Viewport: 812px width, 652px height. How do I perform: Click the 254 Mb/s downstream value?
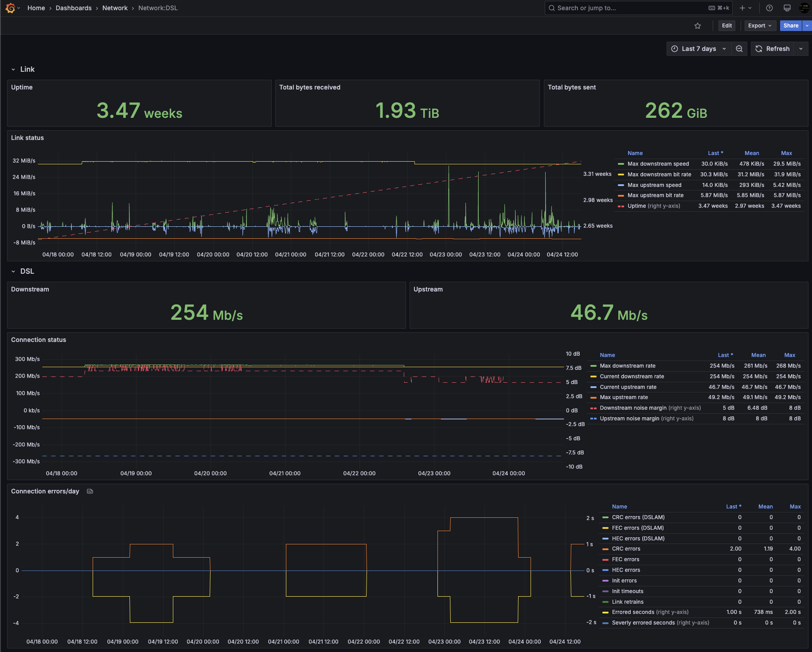(x=207, y=313)
